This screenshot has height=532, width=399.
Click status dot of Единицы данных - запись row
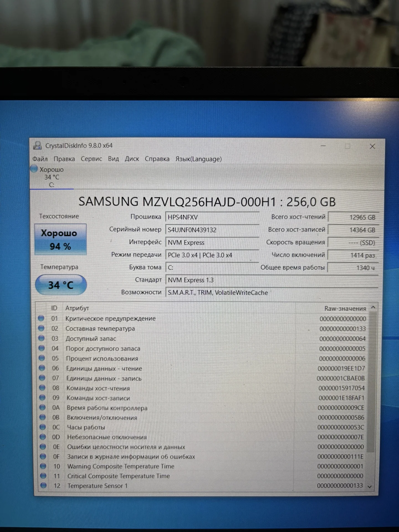click(x=42, y=378)
